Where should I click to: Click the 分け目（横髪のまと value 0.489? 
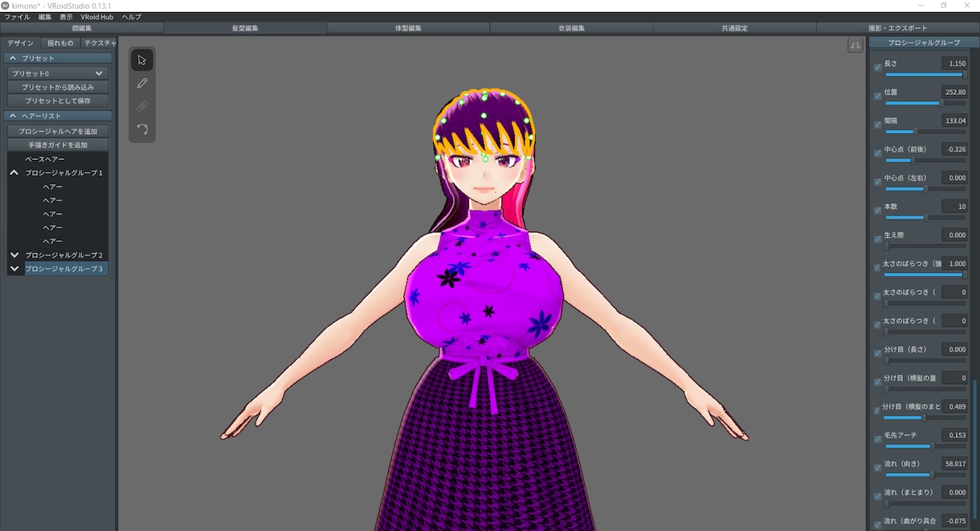(x=954, y=406)
